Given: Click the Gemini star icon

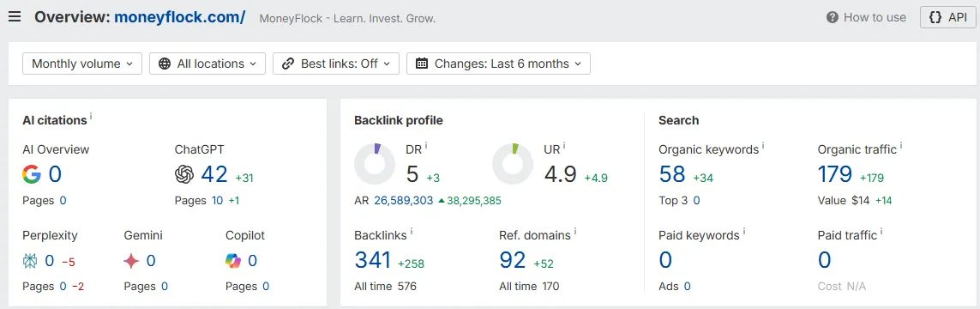Looking at the screenshot, I should point(131,261).
